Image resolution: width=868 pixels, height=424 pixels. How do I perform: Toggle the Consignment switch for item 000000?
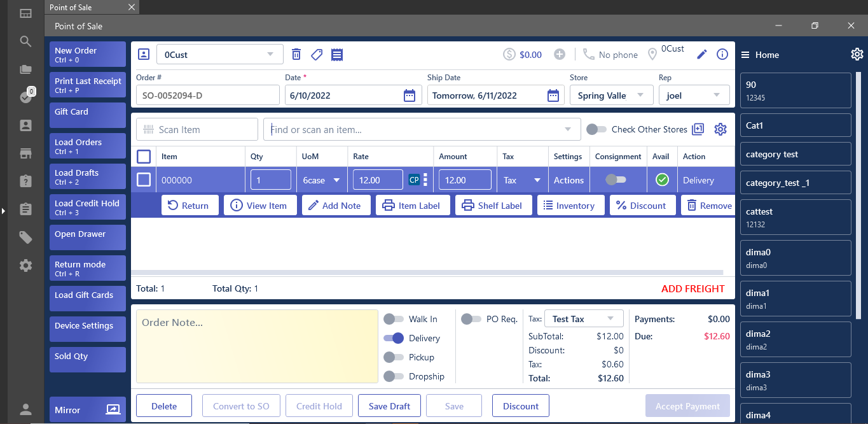coord(616,180)
